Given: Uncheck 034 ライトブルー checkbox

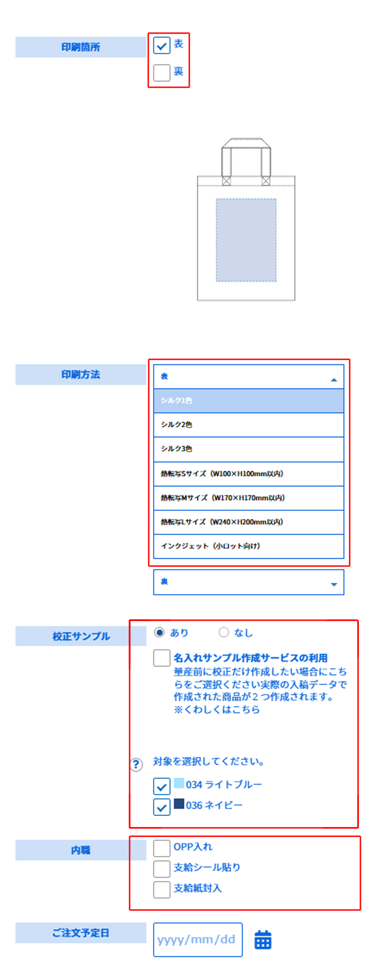Looking at the screenshot, I should click(x=162, y=786).
